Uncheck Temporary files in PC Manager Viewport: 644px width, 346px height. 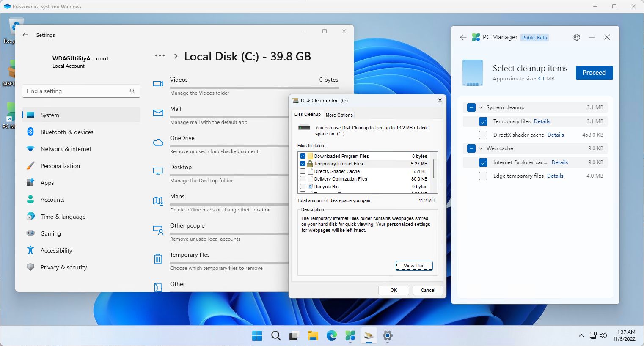tap(483, 121)
